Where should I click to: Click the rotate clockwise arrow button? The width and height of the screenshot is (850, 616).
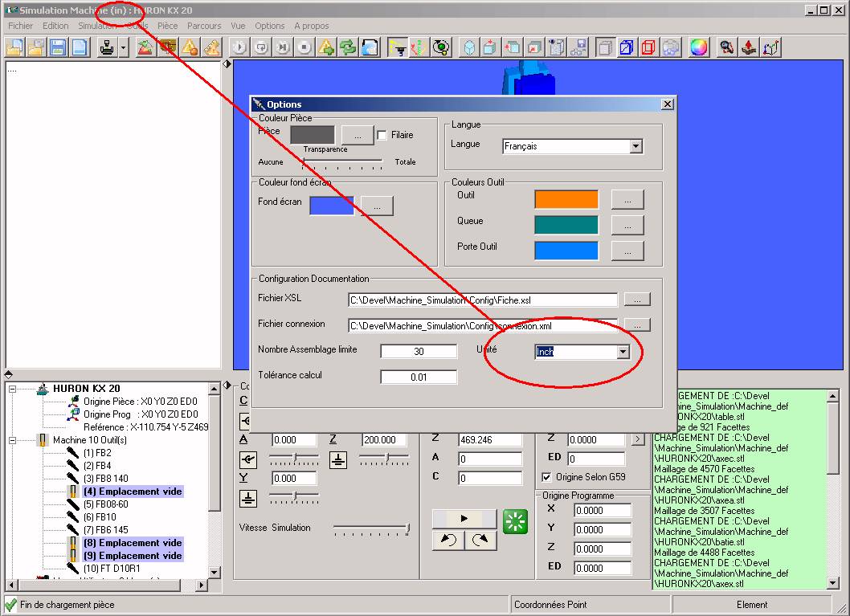coord(480,541)
